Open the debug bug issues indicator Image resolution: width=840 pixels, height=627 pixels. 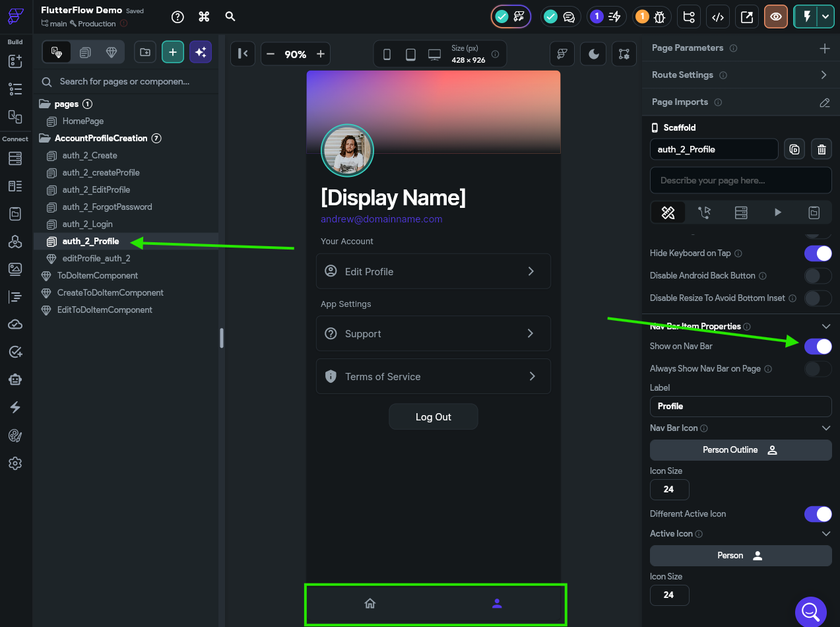coord(653,17)
